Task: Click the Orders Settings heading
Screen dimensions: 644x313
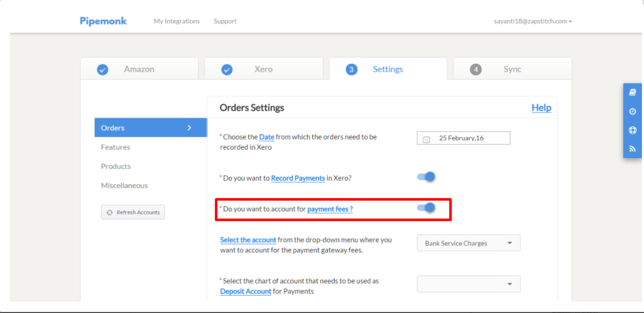Action: (x=252, y=108)
